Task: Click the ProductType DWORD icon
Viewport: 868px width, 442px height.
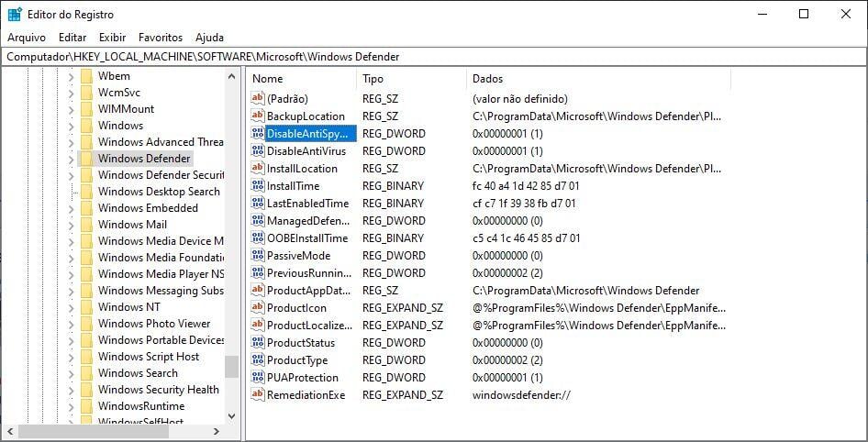Action: (258, 359)
